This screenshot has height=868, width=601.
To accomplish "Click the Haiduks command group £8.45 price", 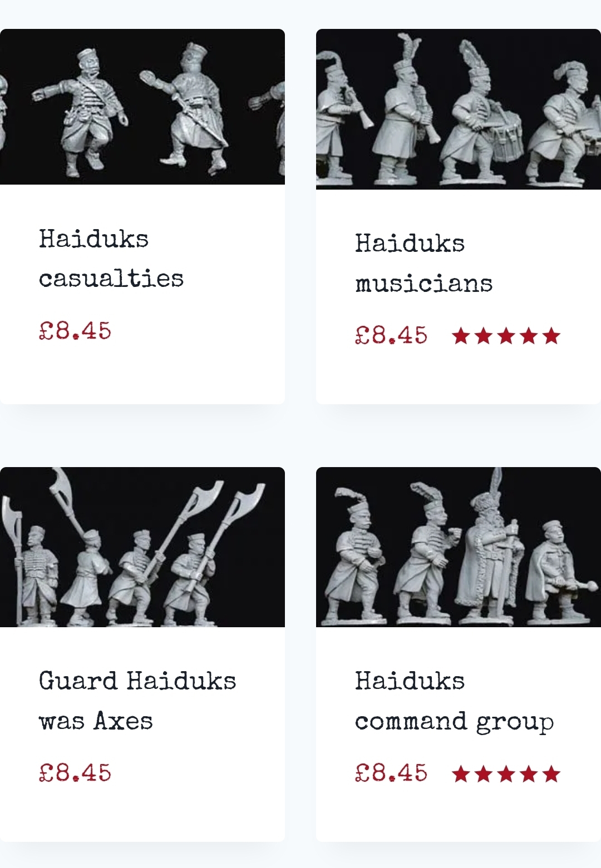I will [391, 773].
